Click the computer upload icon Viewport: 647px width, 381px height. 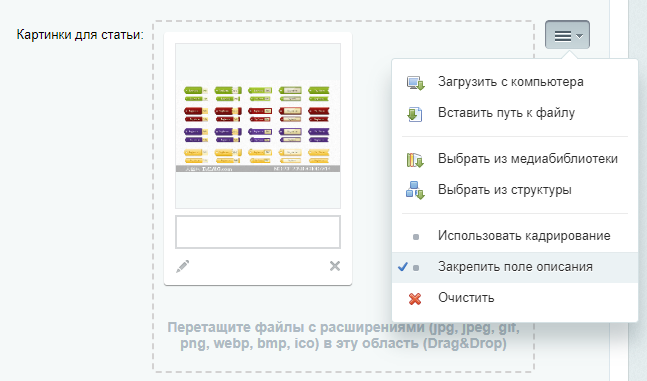point(415,83)
